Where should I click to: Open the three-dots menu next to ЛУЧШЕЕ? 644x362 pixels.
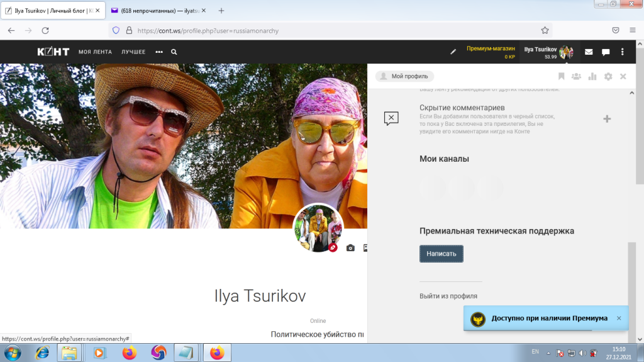coord(159,52)
